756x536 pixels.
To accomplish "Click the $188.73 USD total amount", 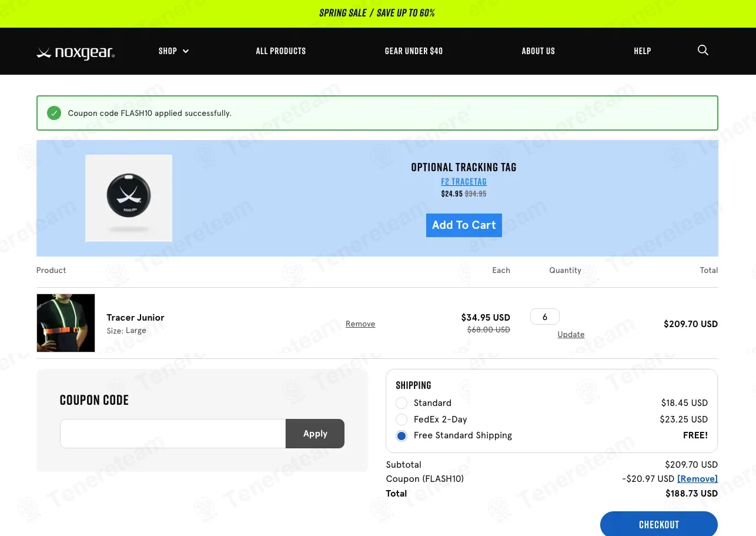I will pyautogui.click(x=691, y=494).
